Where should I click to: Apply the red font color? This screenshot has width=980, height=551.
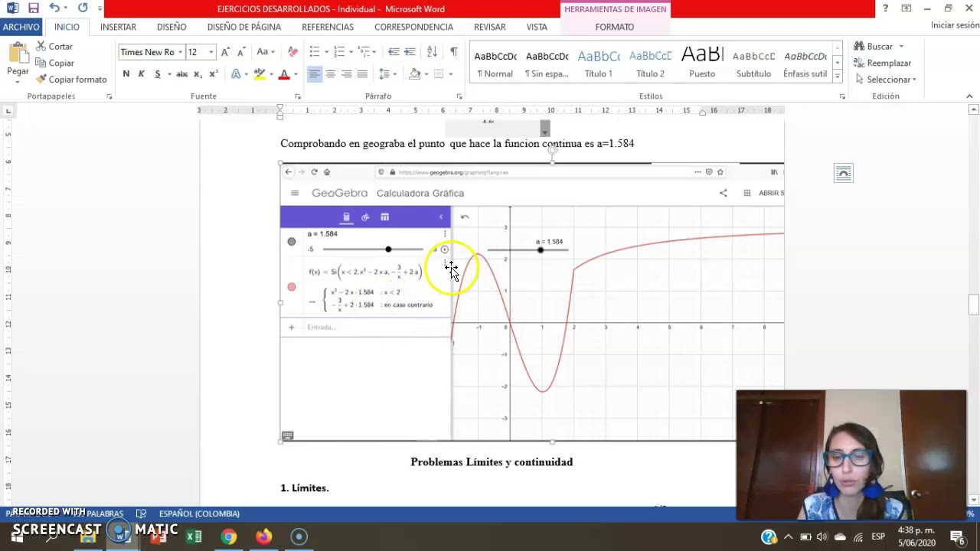click(283, 74)
